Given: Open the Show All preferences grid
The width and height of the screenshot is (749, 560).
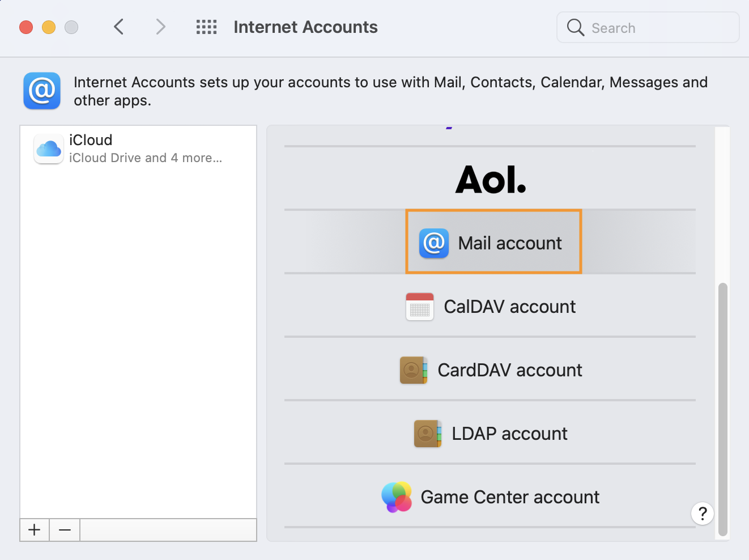Looking at the screenshot, I should pos(206,27).
